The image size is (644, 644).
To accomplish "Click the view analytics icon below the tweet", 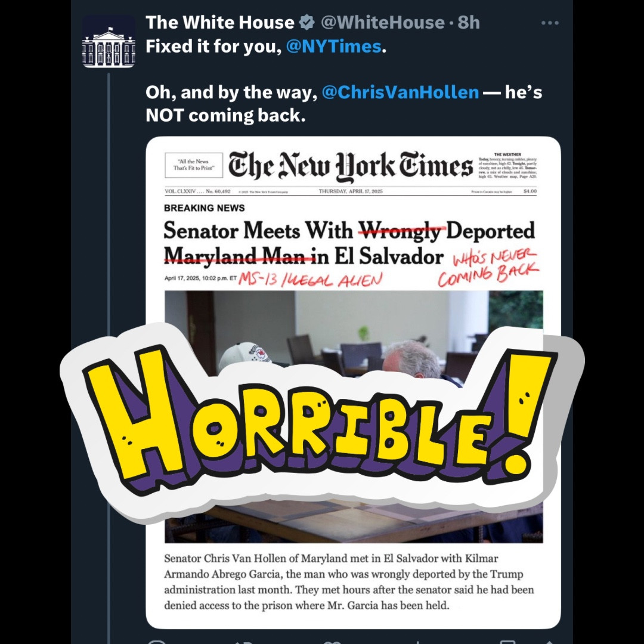I will (417, 642).
